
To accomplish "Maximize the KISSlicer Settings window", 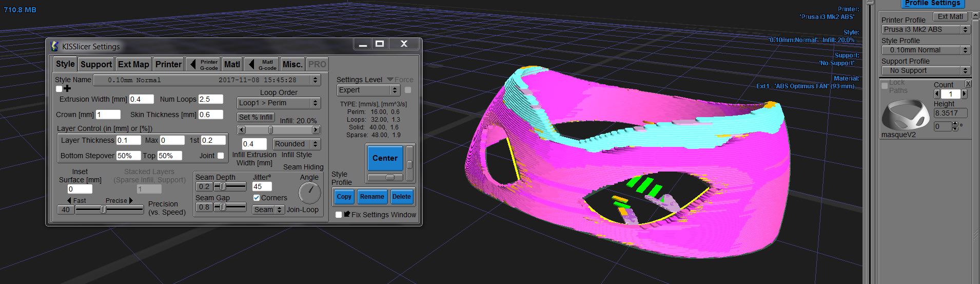I will pos(380,44).
